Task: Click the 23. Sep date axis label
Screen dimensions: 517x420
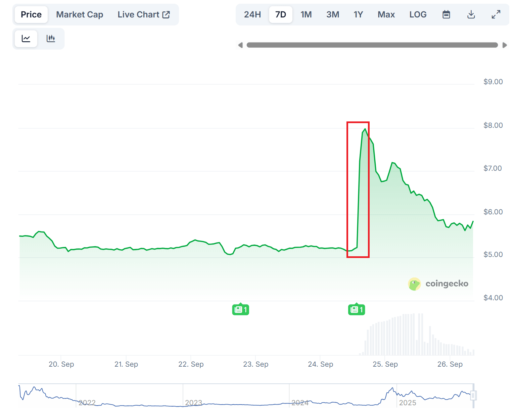Action: (x=256, y=364)
